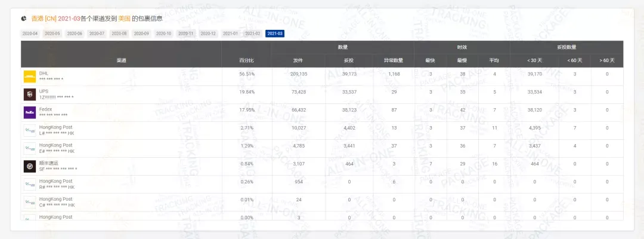
Task: Switch to the 2020-04 month tab
Action: click(30, 33)
